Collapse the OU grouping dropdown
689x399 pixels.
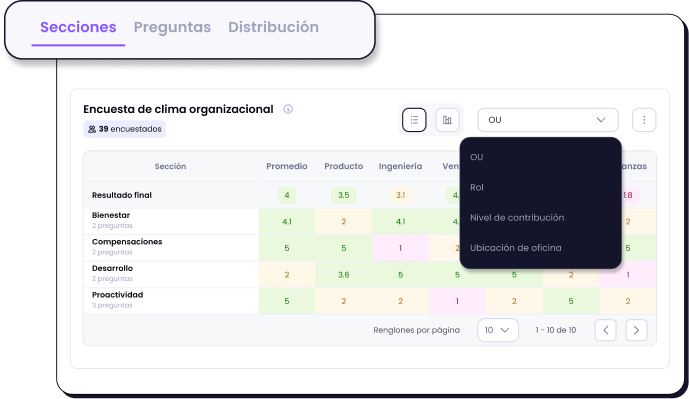(x=548, y=120)
